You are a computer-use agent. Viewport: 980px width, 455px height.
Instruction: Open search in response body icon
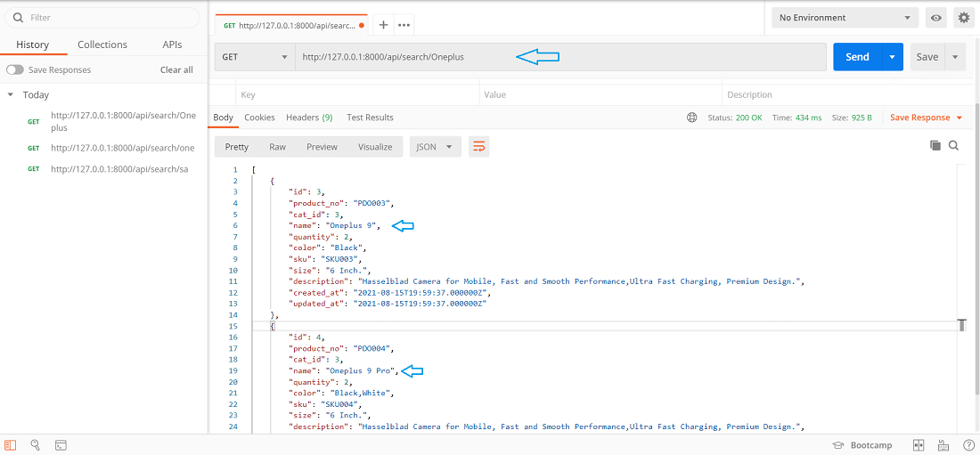953,145
